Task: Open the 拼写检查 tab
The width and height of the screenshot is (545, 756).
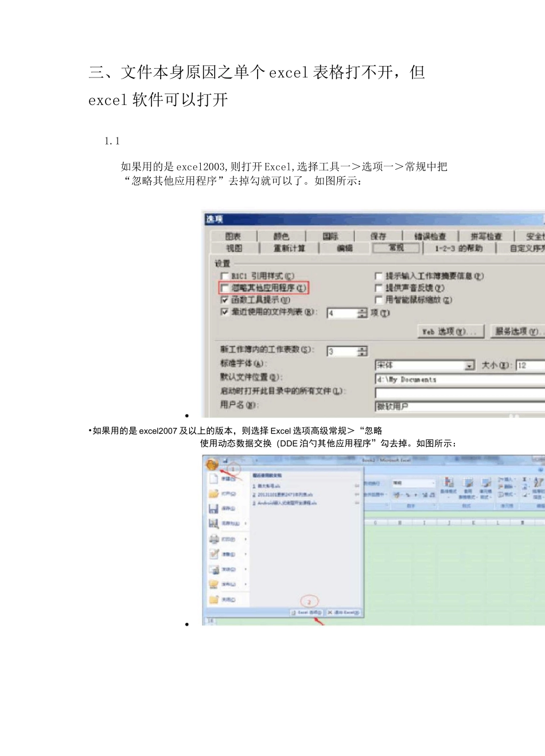Action: pos(486,236)
